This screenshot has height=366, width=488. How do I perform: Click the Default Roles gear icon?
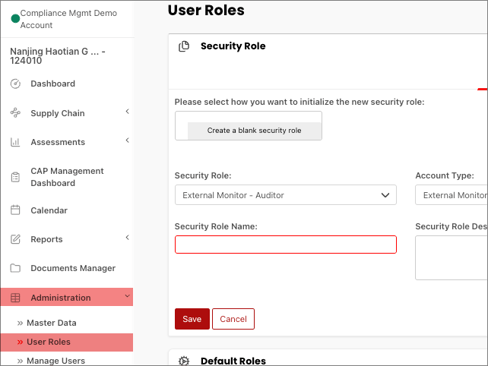(x=184, y=361)
